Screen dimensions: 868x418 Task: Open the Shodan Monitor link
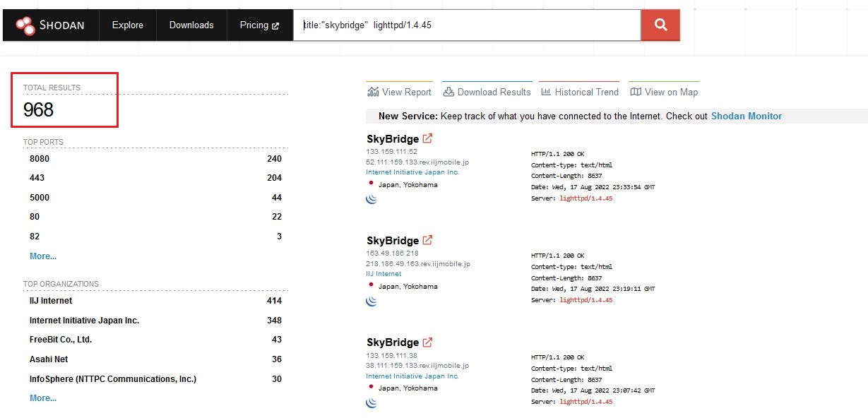coord(747,116)
